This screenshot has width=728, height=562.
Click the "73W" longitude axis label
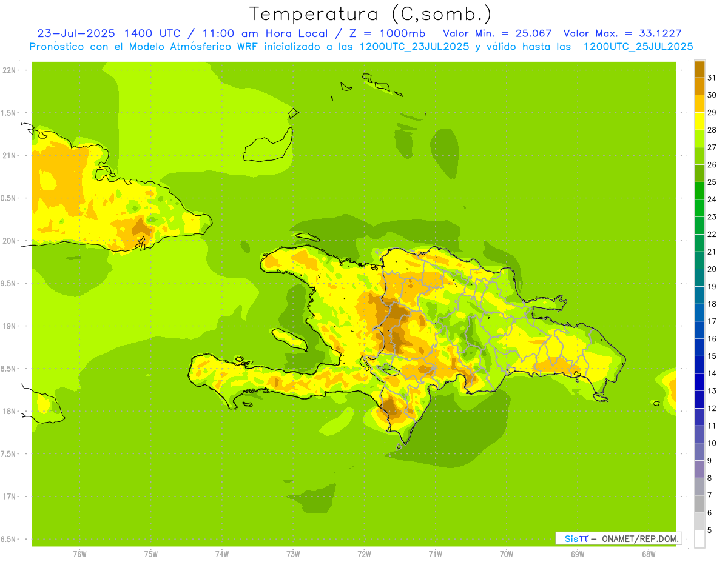293,554
